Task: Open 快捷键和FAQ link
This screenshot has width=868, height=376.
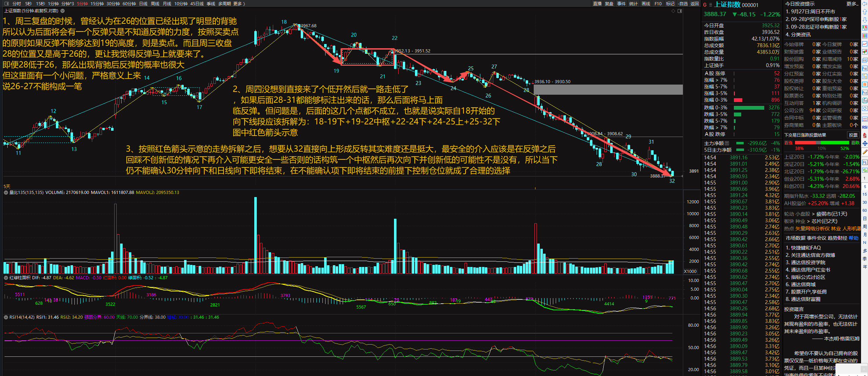Action: pos(803,248)
